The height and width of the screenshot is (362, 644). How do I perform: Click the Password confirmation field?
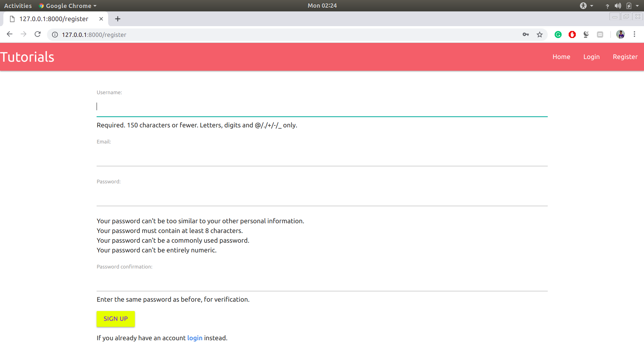point(322,283)
